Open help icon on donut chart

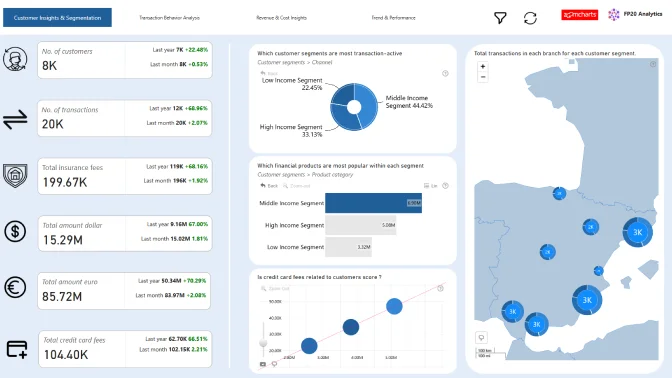(445, 74)
